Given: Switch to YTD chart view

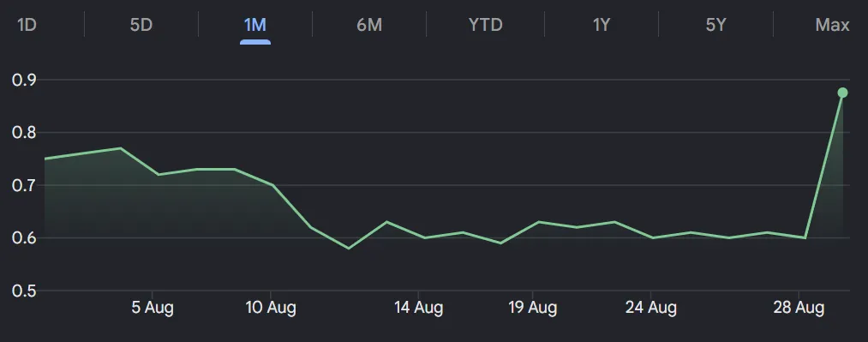Looking at the screenshot, I should click(x=485, y=25).
